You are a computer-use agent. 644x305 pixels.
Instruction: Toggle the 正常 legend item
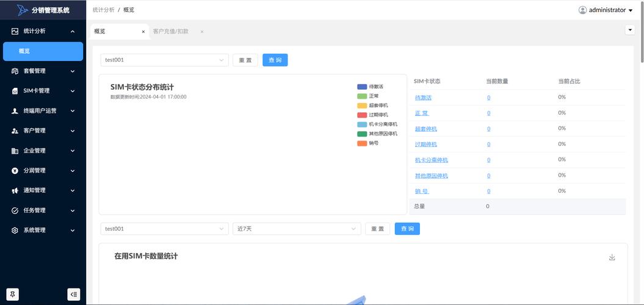(x=368, y=96)
